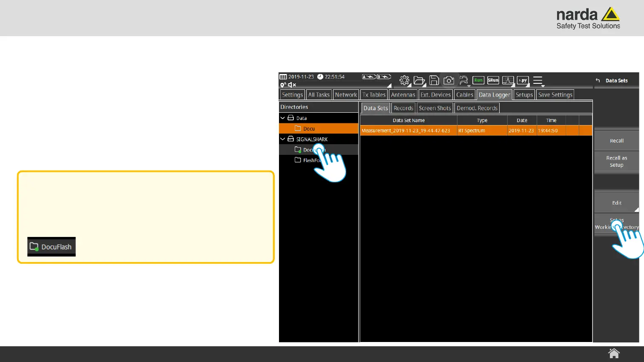
Task: Click the curved arrows toolbar icon
Action: pos(463,80)
